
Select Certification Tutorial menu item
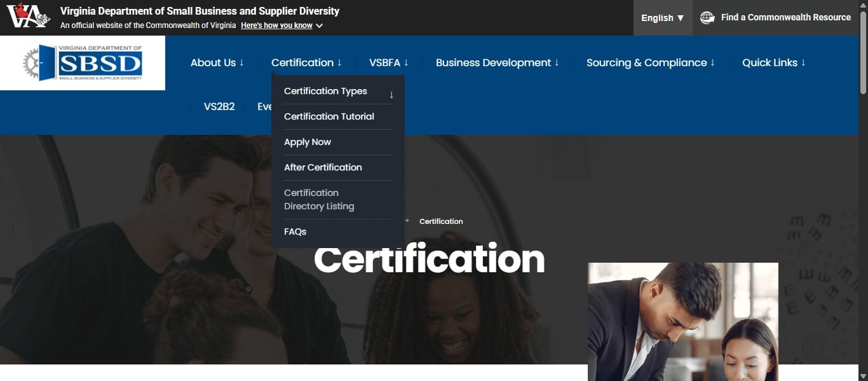pyautogui.click(x=329, y=116)
